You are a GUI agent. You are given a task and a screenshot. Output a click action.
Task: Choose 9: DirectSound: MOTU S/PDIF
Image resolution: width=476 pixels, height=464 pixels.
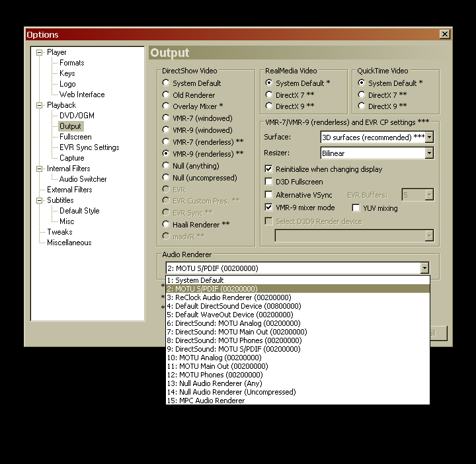[x=297, y=349]
